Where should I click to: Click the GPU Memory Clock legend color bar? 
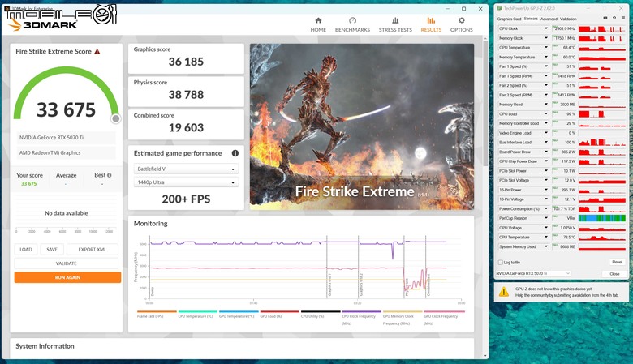tap(403, 311)
